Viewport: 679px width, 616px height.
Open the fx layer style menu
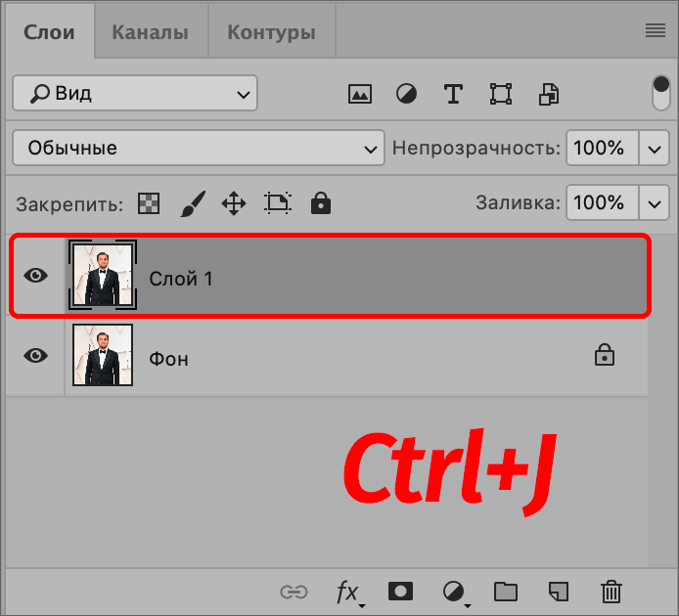[x=349, y=593]
